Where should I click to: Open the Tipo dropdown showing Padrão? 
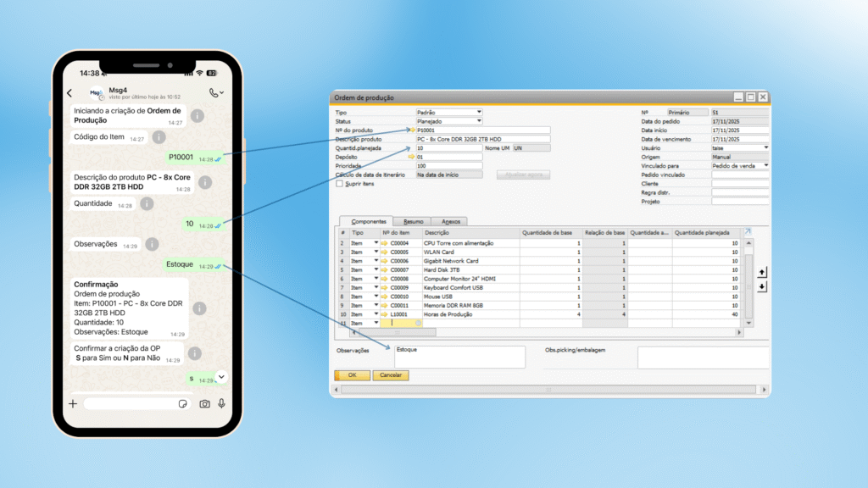[x=479, y=112]
